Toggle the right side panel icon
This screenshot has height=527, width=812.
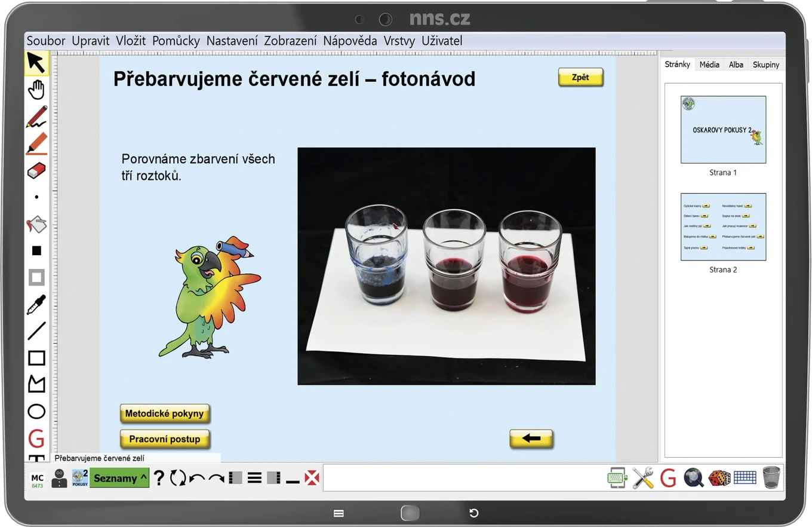pyautogui.click(x=273, y=478)
